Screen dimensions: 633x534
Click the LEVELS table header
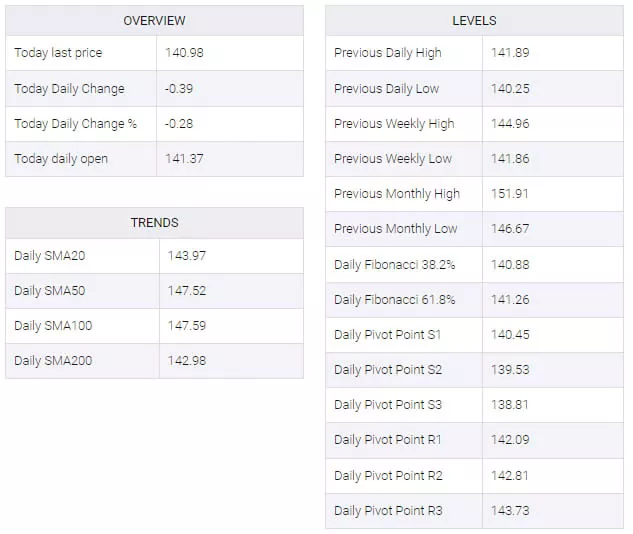[474, 21]
